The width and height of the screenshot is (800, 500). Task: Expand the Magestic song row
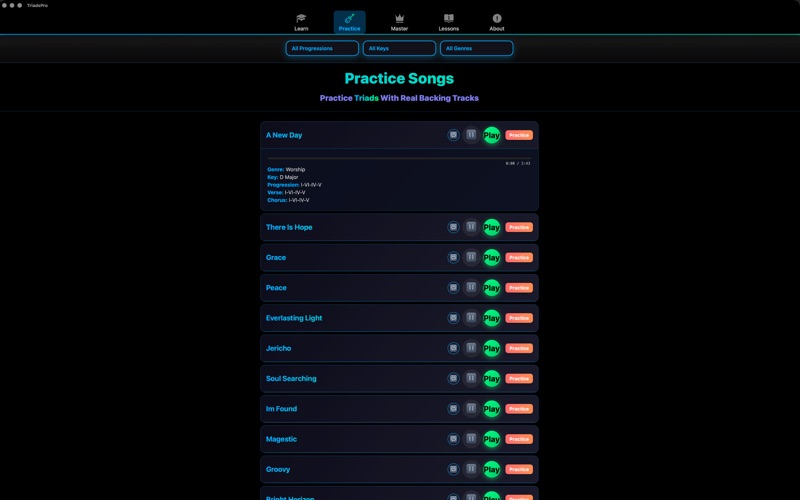tap(399, 439)
